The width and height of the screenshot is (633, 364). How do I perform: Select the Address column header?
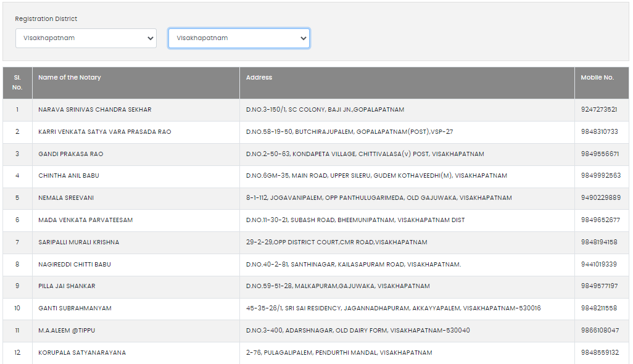pyautogui.click(x=259, y=78)
